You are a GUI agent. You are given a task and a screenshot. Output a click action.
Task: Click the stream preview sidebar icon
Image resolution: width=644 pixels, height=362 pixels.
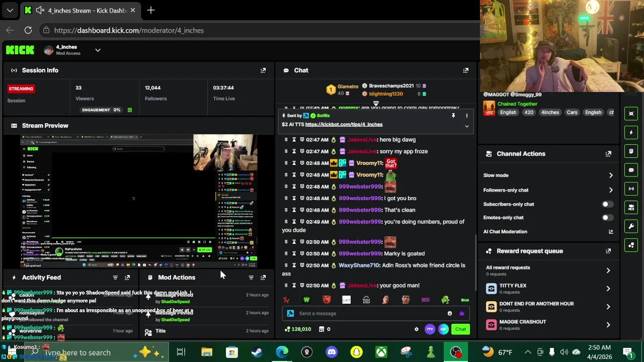(x=631, y=114)
